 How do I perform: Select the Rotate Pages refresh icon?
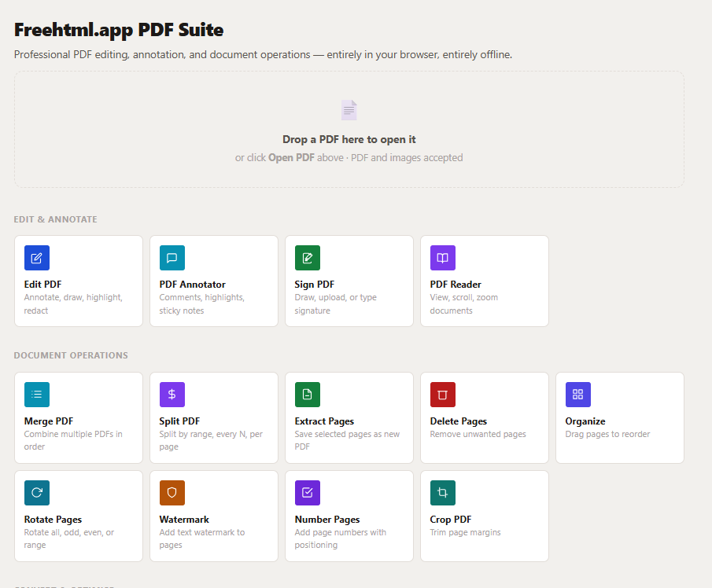[36, 492]
